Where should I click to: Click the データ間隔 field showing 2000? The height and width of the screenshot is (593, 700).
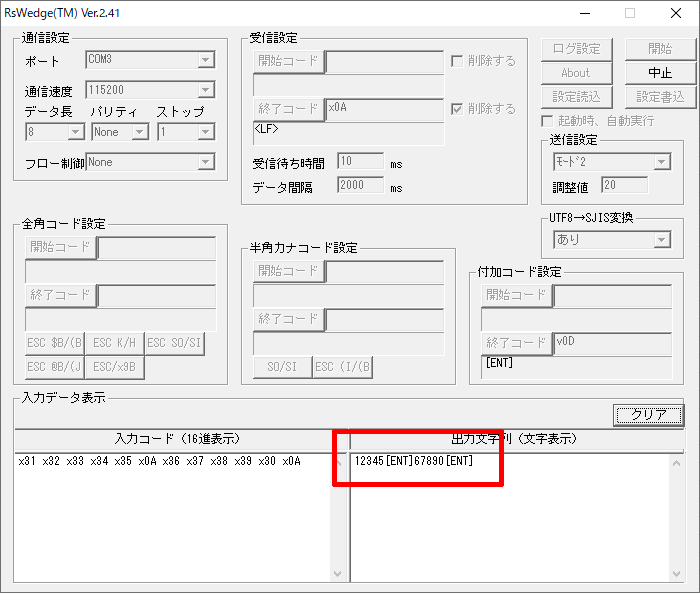(361, 185)
